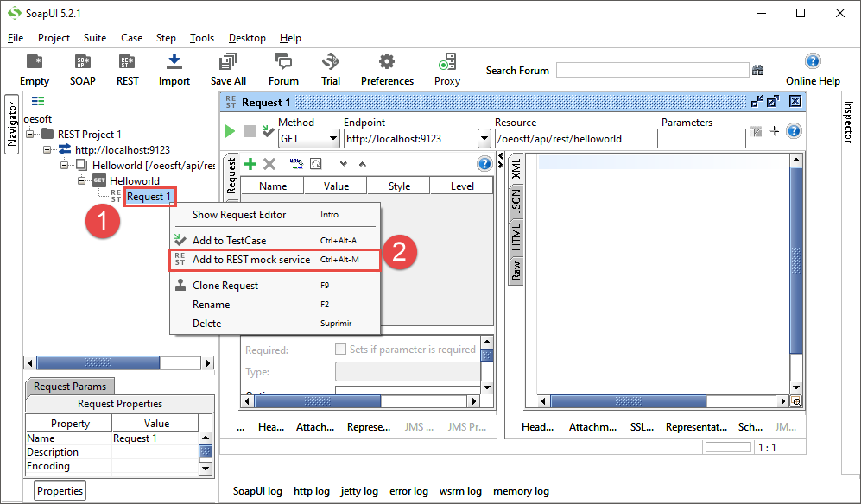The height and width of the screenshot is (504, 861).
Task: Open the Project menu
Action: click(x=54, y=38)
